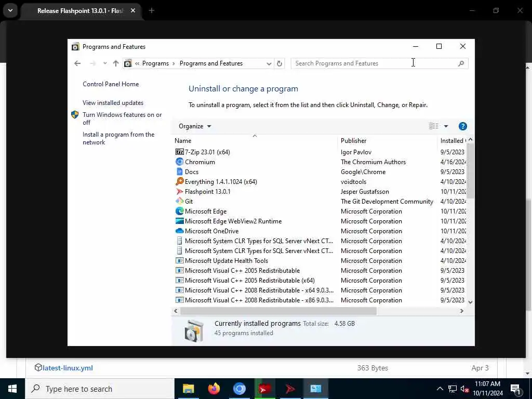
Task: Select Microsoft Visual C++ 2005 Redistributable row
Action: coord(319,270)
